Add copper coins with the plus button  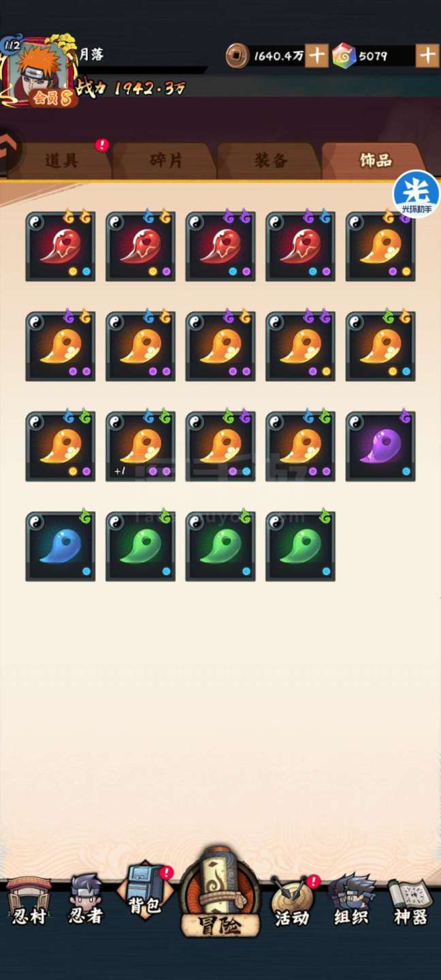(316, 55)
